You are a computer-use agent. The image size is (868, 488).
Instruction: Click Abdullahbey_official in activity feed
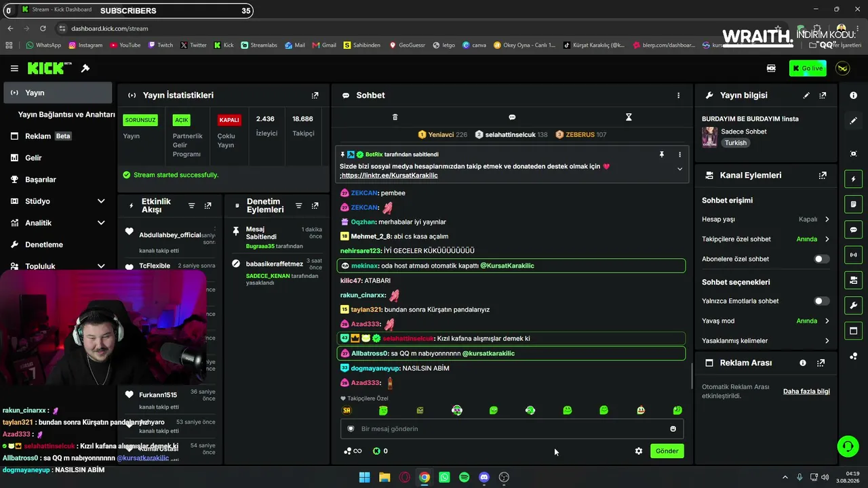click(170, 235)
